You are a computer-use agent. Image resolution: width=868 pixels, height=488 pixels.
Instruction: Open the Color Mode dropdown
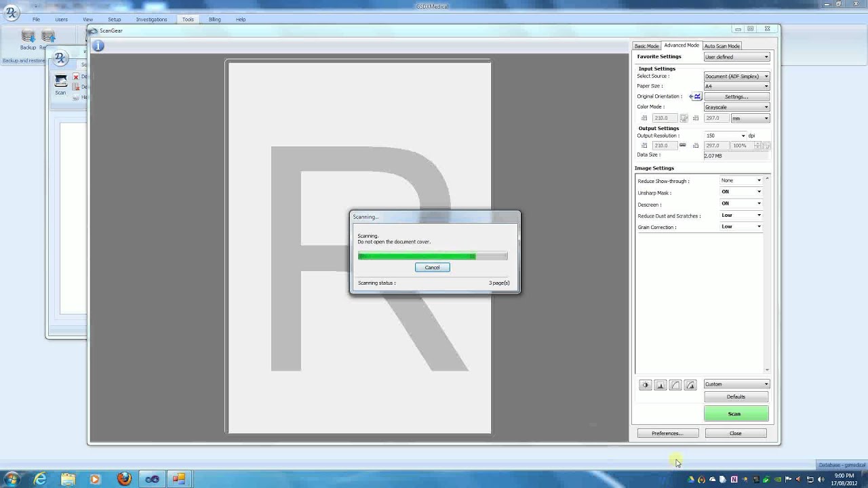tap(736, 107)
